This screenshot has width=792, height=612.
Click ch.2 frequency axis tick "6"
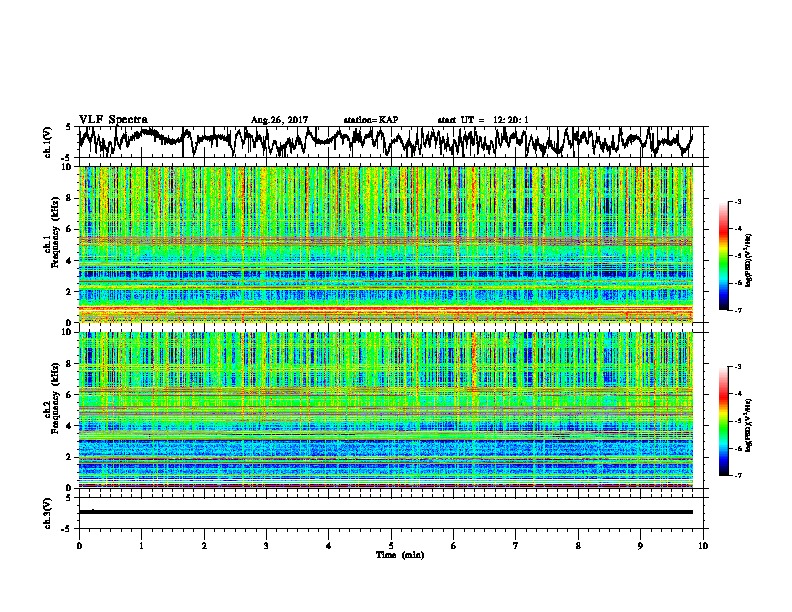pyautogui.click(x=70, y=394)
